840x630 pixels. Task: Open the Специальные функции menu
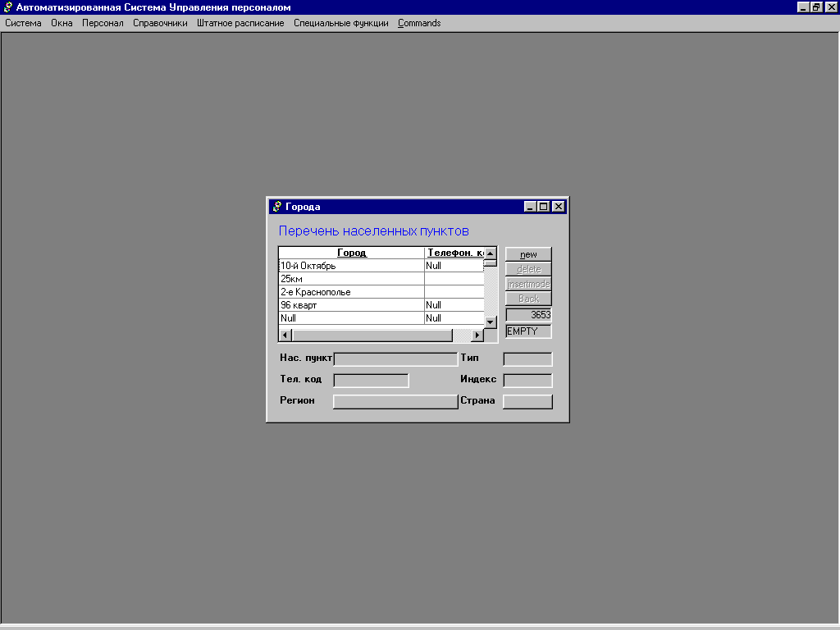341,23
